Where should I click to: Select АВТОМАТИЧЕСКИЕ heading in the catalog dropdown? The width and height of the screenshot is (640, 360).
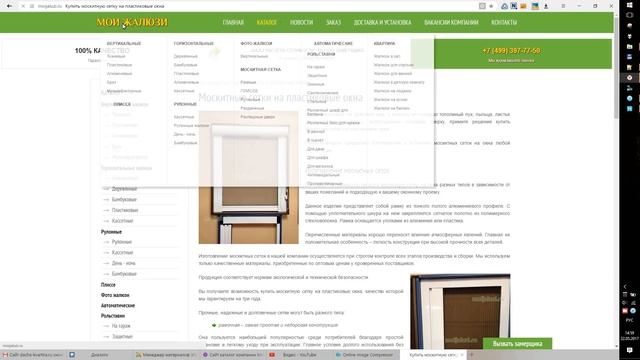point(333,43)
